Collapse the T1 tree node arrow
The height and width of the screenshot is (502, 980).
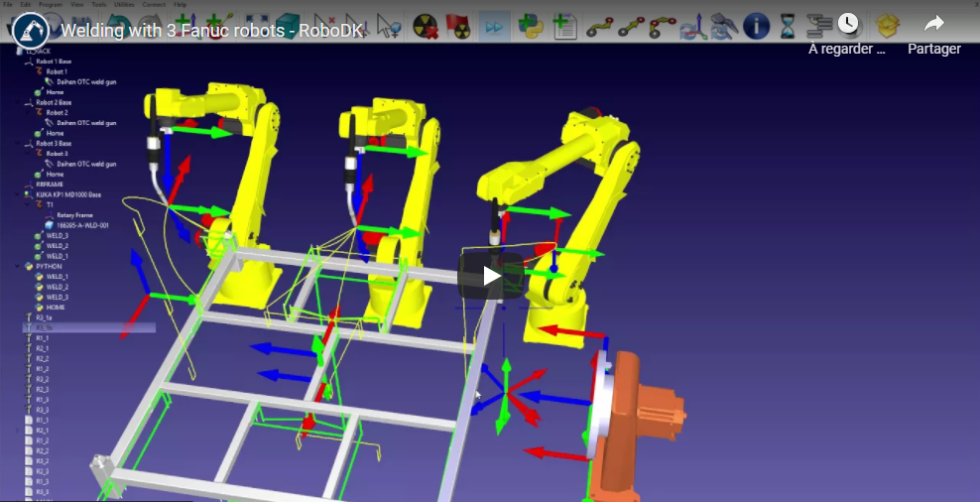[x=28, y=204]
